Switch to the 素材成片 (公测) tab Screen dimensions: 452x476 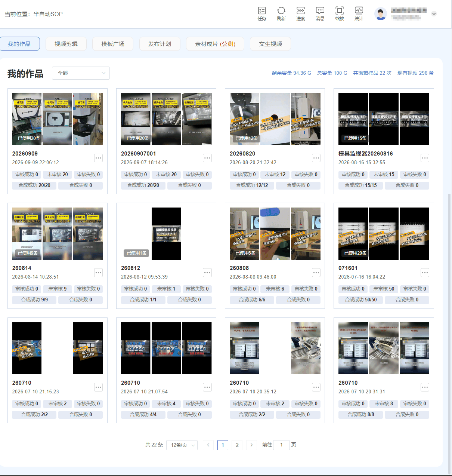215,44
